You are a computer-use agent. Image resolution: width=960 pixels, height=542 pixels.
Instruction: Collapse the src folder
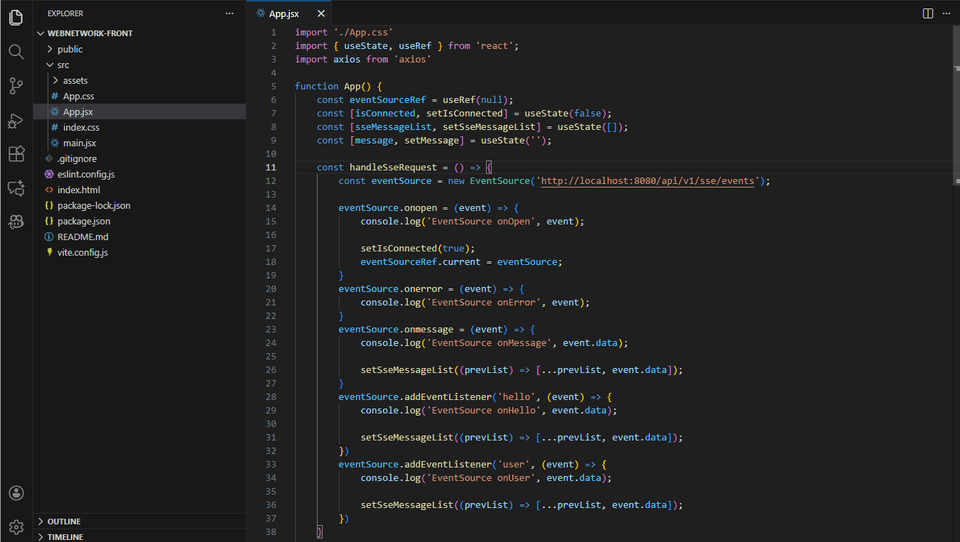tap(63, 65)
